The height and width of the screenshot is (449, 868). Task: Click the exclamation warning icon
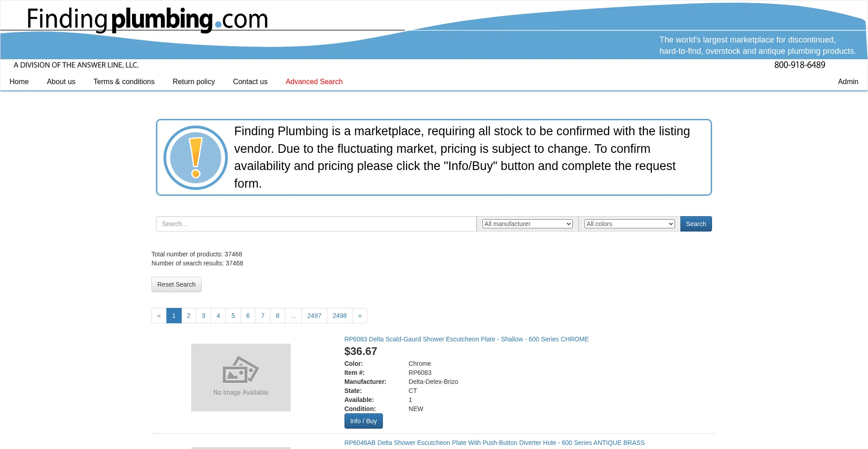coord(195,158)
